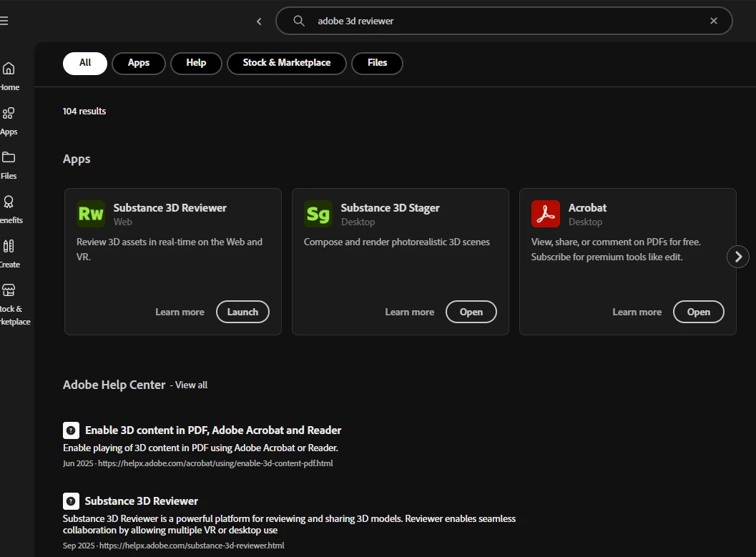Click the 'Adobe Help Center' heading
This screenshot has width=756, height=557.
(114, 385)
